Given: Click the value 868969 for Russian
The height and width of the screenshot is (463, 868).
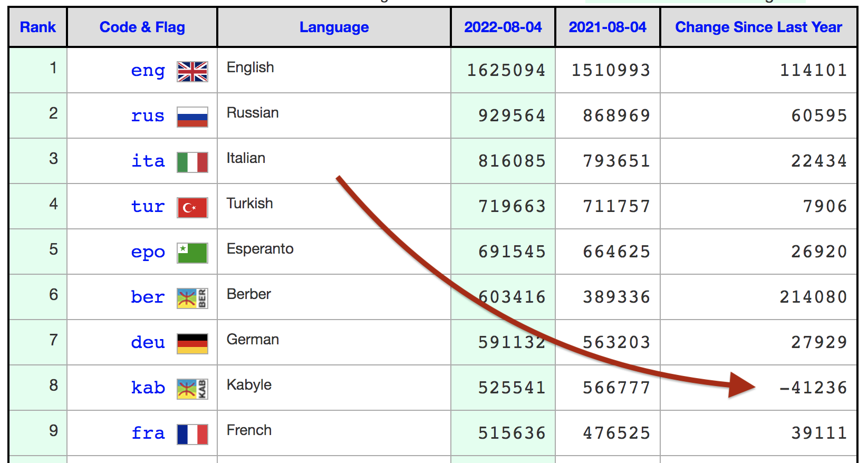Looking at the screenshot, I should click(x=616, y=115).
